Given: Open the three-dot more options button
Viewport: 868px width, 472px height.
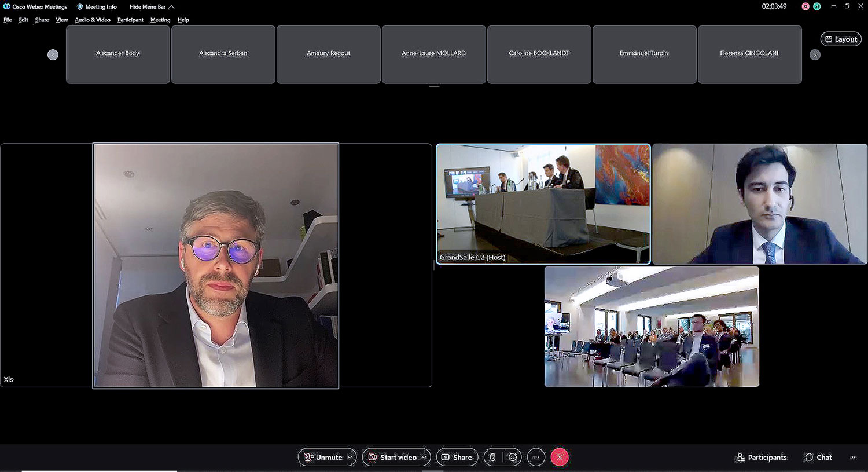Looking at the screenshot, I should click(536, 457).
